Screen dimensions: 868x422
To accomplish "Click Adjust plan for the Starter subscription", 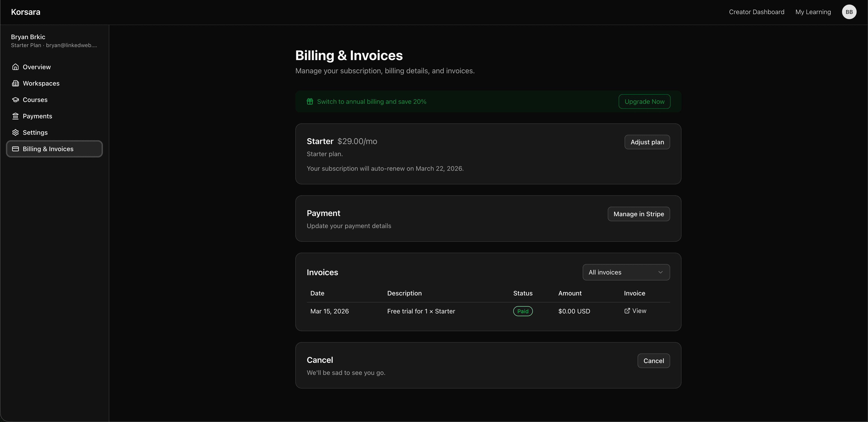I will 647,142.
